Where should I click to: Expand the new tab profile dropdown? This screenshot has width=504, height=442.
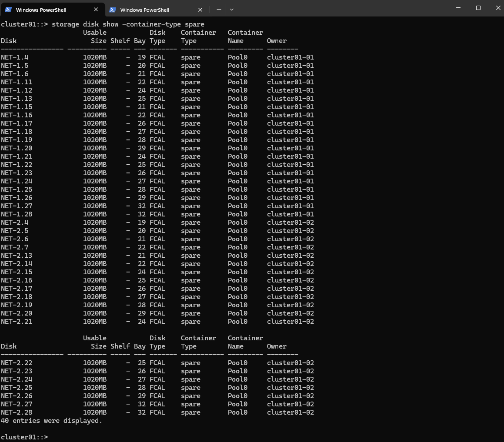point(232,10)
